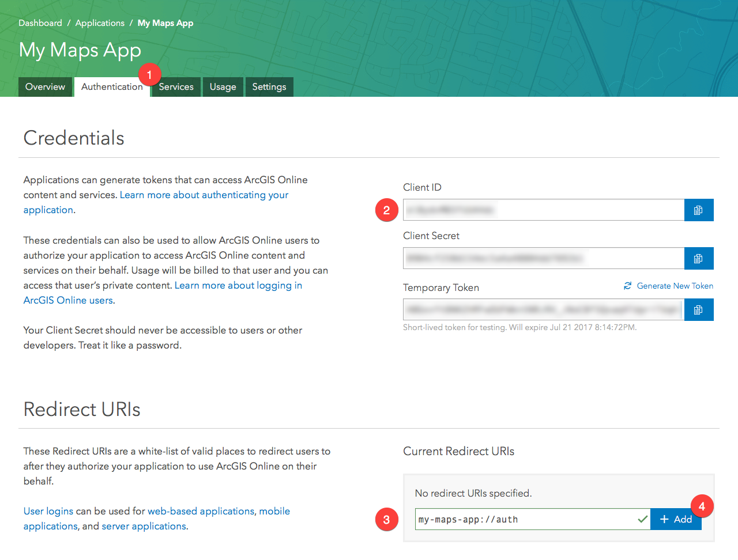Click the My Maps App page title
738x560 pixels.
coord(80,51)
